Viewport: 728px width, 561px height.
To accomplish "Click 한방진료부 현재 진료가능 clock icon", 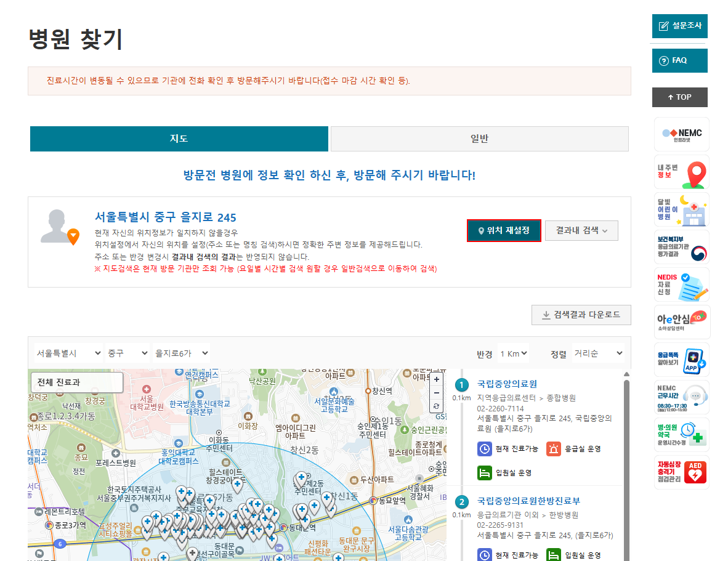I will pyautogui.click(x=484, y=555).
